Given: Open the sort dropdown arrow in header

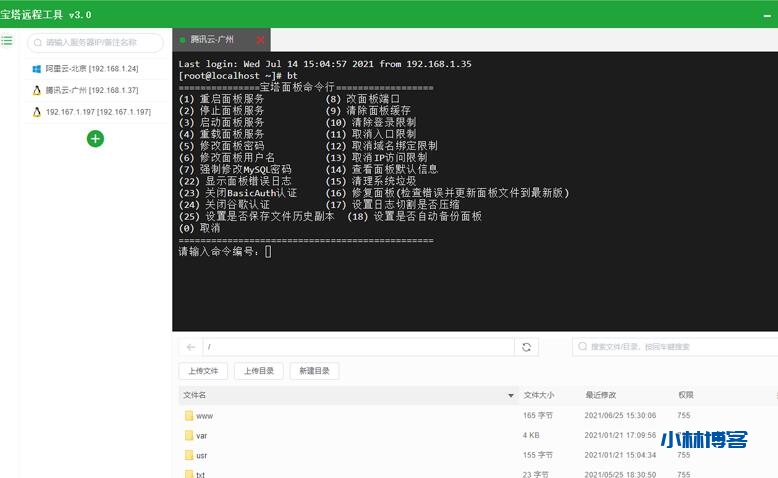Looking at the screenshot, I should [511, 396].
